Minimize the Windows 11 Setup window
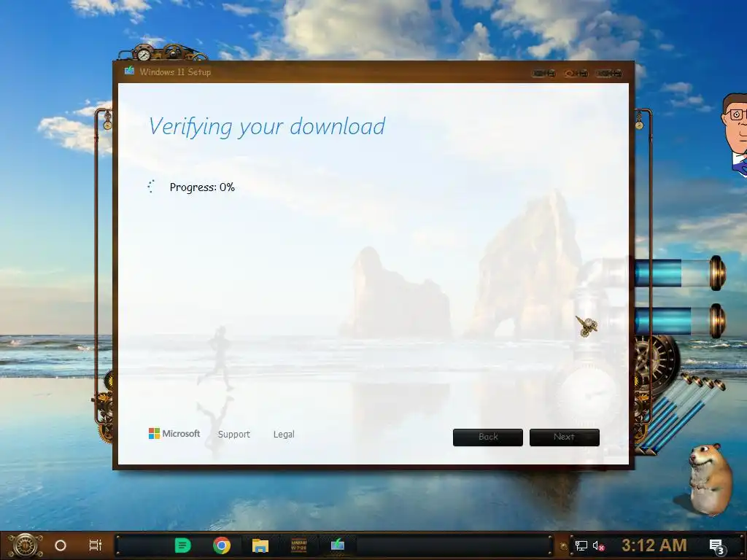The image size is (747, 560). (544, 74)
